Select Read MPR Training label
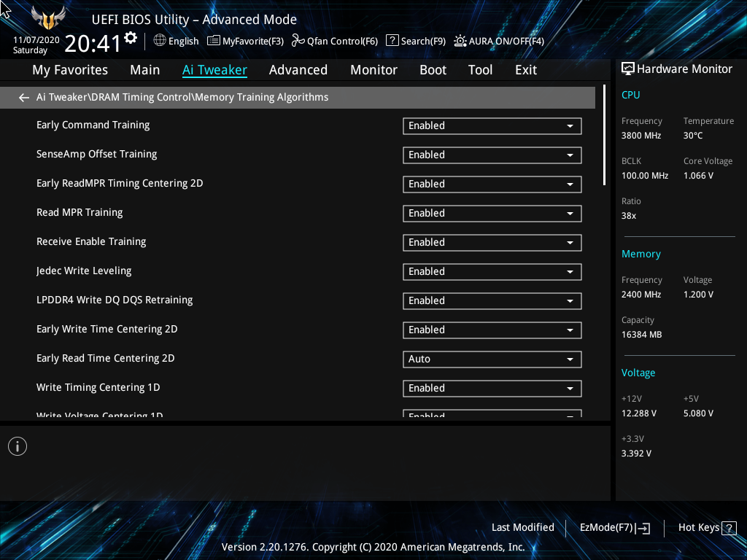The width and height of the screenshot is (747, 560). click(80, 213)
